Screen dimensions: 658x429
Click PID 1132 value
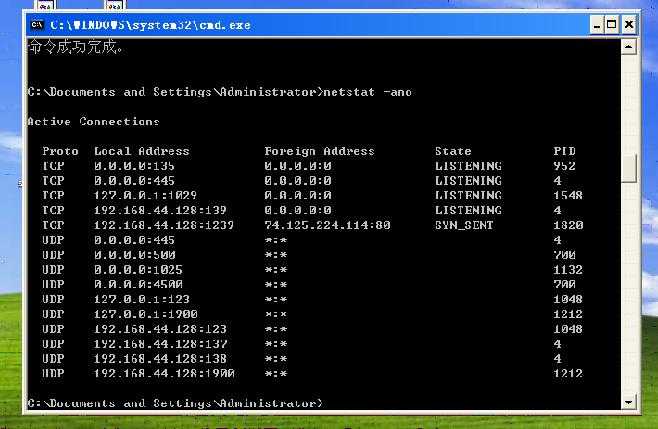(x=568, y=270)
